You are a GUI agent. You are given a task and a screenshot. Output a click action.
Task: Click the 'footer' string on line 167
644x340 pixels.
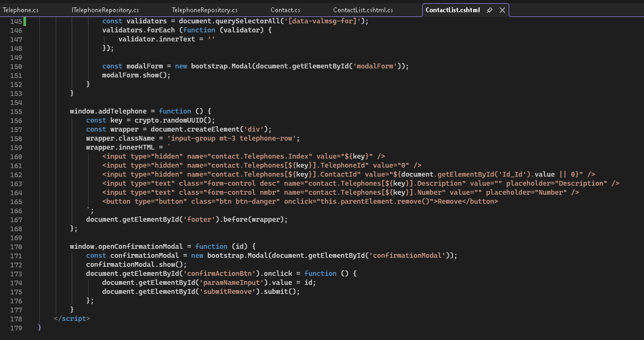point(199,220)
